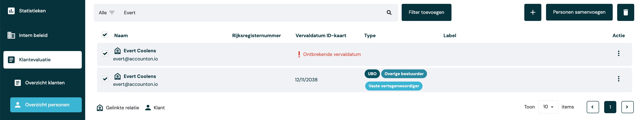This screenshot has width=644, height=120.
Task: Click the Personen samenvoegen button
Action: pos(579,12)
